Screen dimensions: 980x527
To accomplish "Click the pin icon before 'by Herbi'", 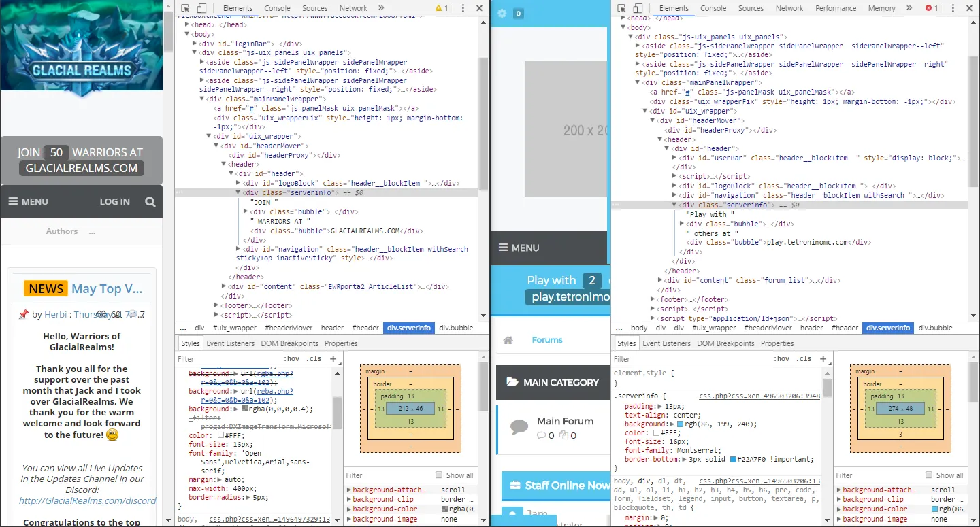I will click(x=23, y=314).
